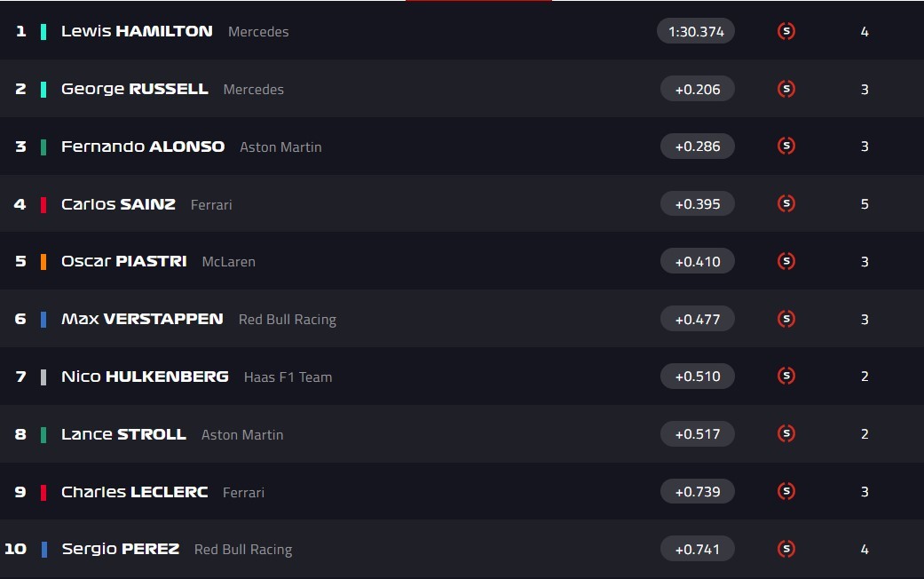Click Perez's +0.741 gap badge

[698, 549]
